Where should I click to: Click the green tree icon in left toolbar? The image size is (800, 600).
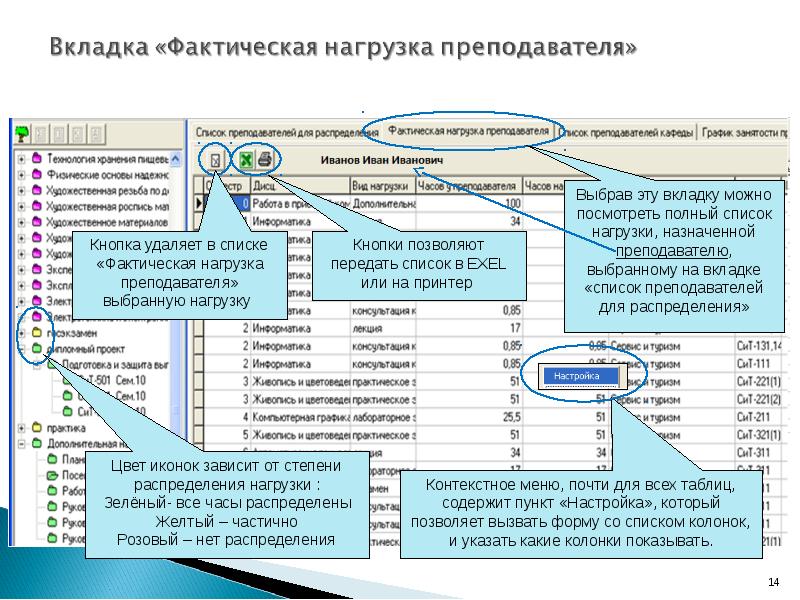point(22,133)
